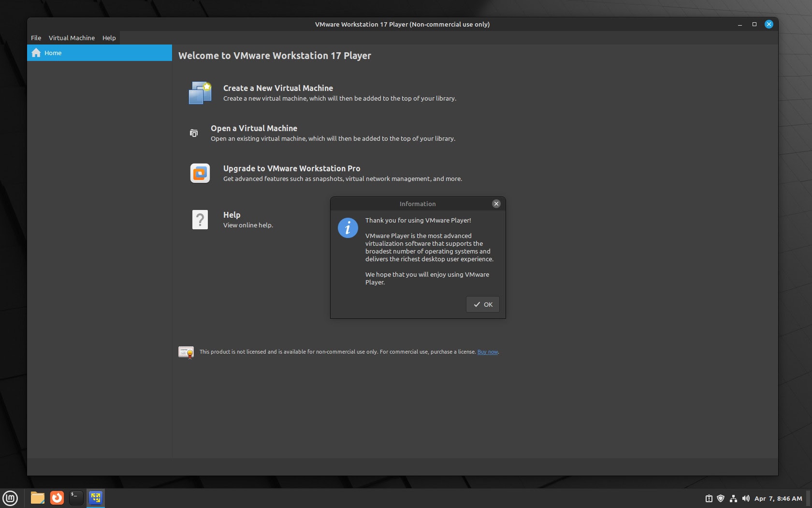Open the Linux Mint menu button
812x508 pixels.
click(11, 498)
